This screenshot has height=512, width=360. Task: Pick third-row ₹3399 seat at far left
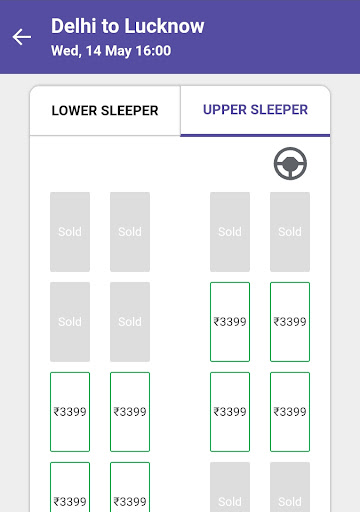coord(70,412)
